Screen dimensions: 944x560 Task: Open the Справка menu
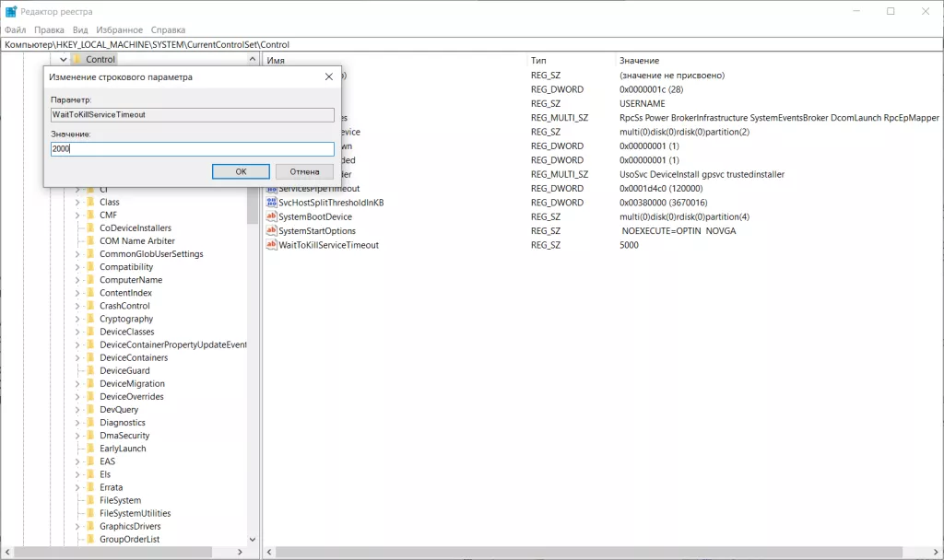click(167, 29)
